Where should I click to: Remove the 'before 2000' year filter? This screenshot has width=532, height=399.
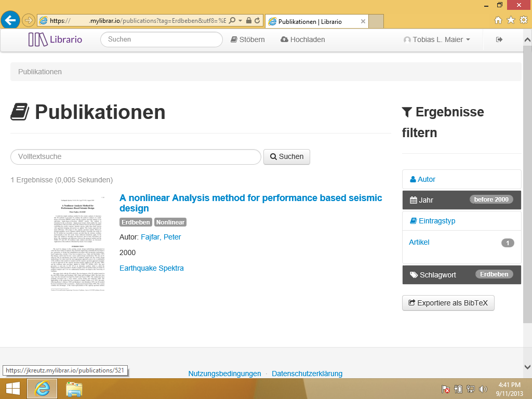click(x=491, y=199)
